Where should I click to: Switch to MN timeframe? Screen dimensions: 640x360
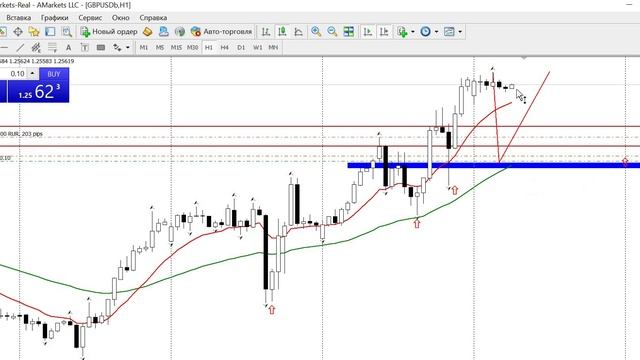pyautogui.click(x=273, y=48)
